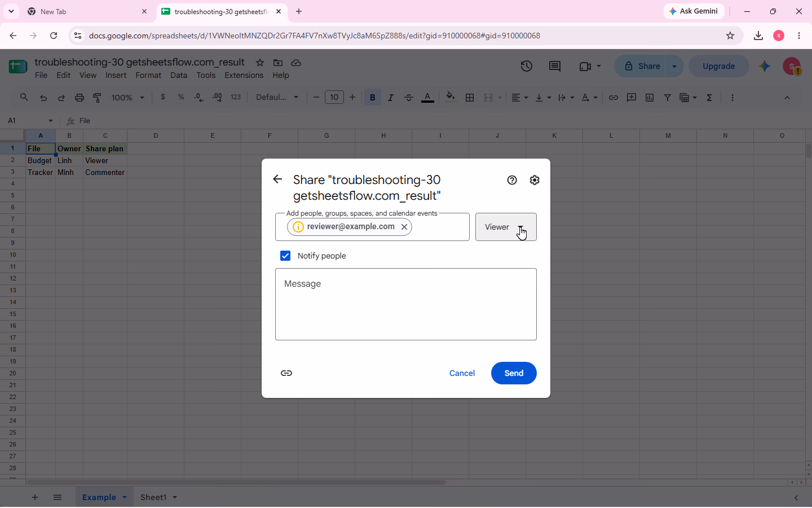Click the search menus magnifier icon

24,97
